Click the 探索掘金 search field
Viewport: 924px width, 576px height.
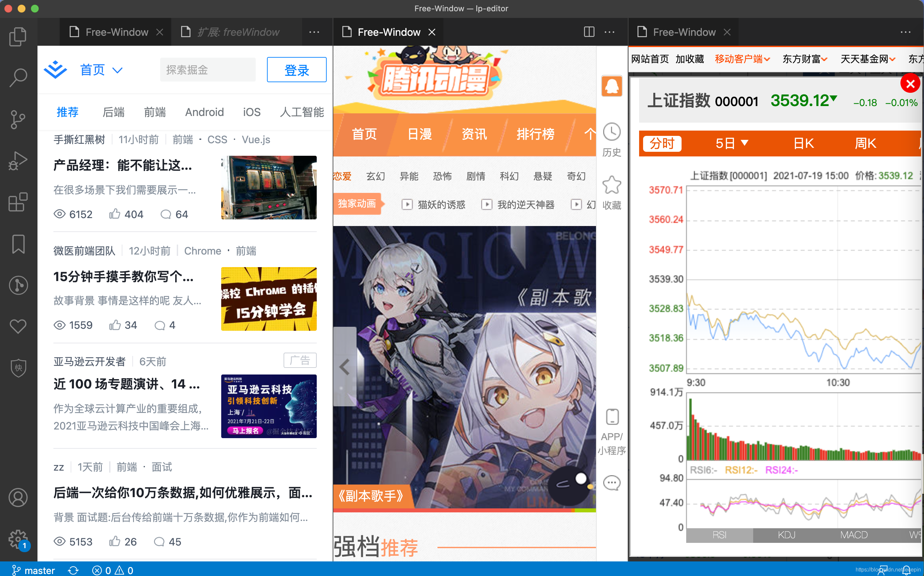tap(208, 70)
